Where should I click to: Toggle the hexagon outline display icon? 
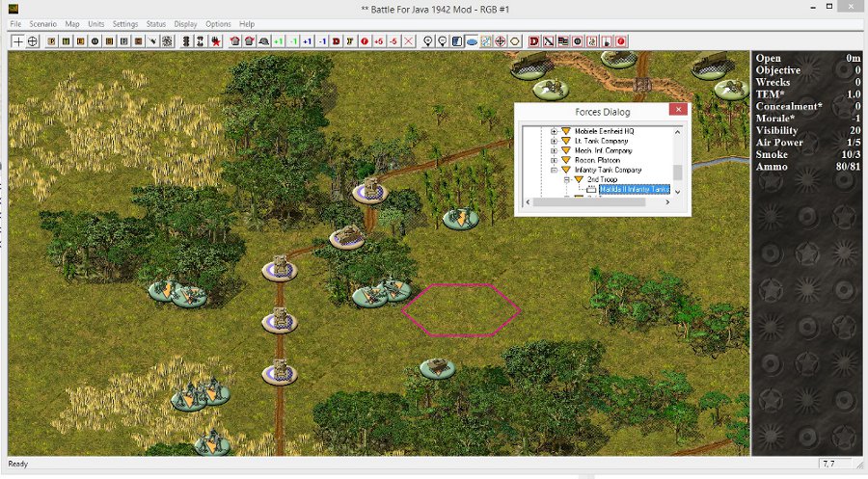515,41
